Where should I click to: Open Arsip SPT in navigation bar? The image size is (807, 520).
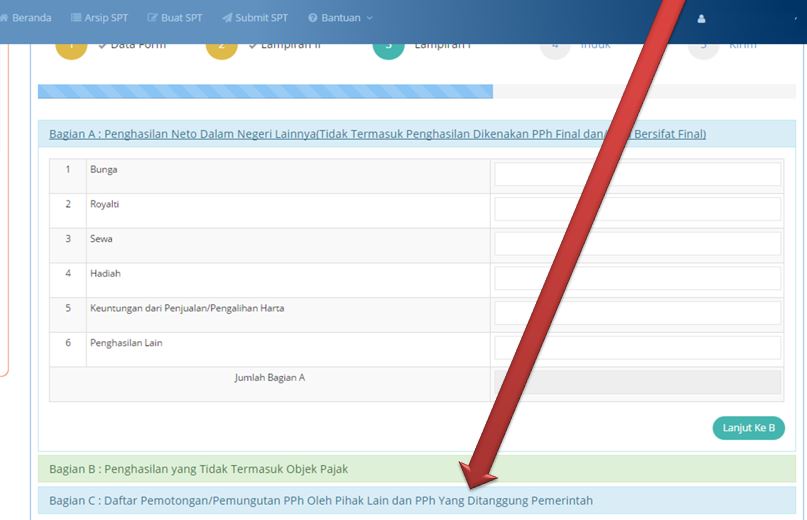click(x=99, y=18)
